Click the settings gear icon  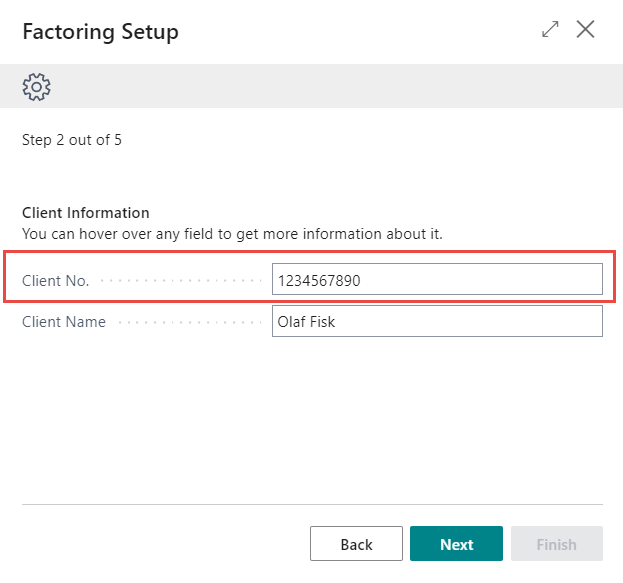click(x=36, y=87)
